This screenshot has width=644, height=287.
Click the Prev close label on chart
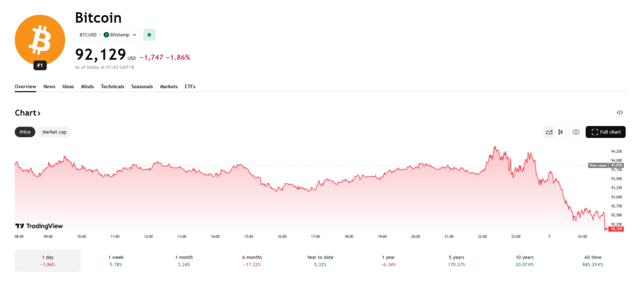pos(597,166)
